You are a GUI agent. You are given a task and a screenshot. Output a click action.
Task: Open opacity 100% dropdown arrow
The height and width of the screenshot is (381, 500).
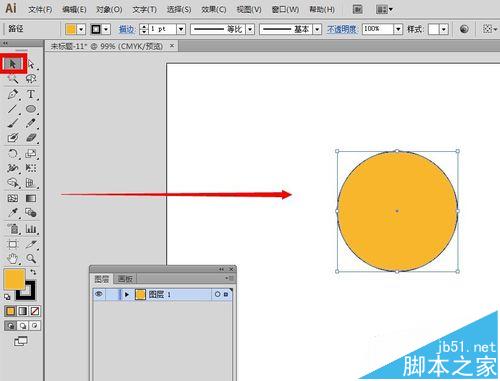398,29
